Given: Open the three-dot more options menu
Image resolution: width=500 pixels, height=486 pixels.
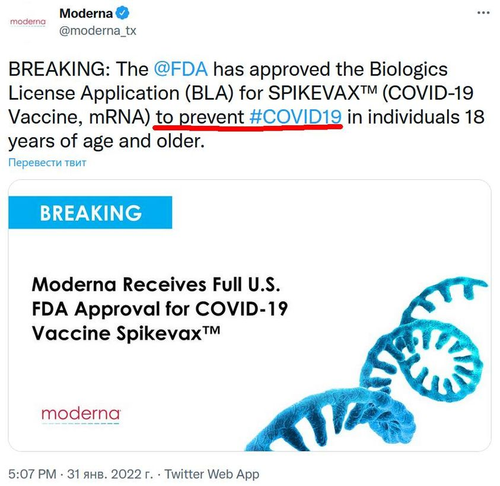Looking at the screenshot, I should 483,13.
